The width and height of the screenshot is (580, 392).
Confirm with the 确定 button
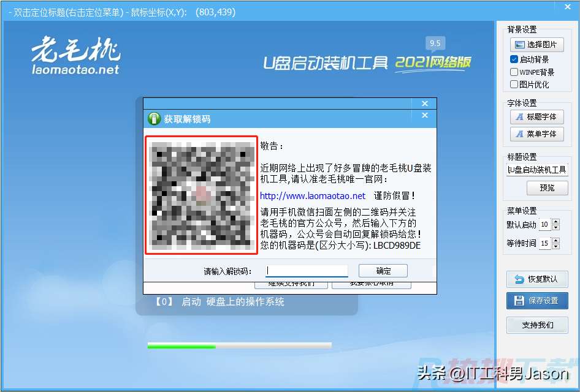[383, 271]
